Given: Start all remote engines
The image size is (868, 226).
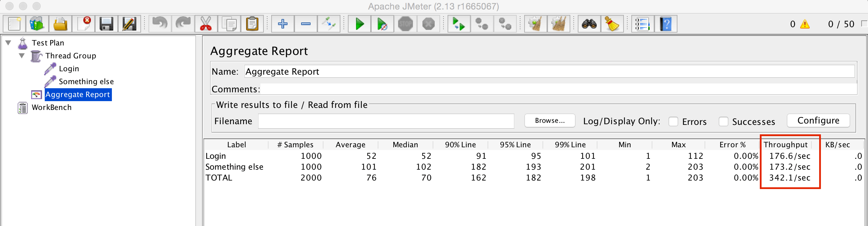Looking at the screenshot, I should tap(459, 24).
